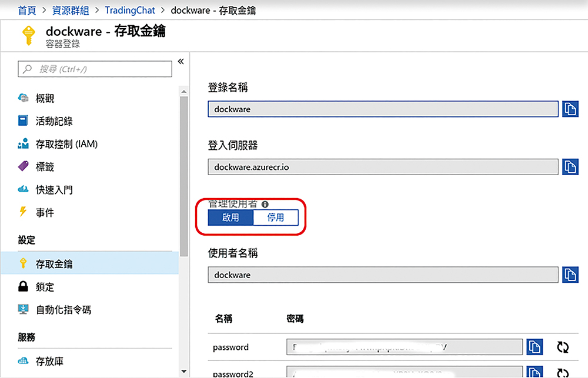Image resolution: width=588 pixels, height=378 pixels.
Task: Click the search magnifier icon
Action: (x=27, y=69)
